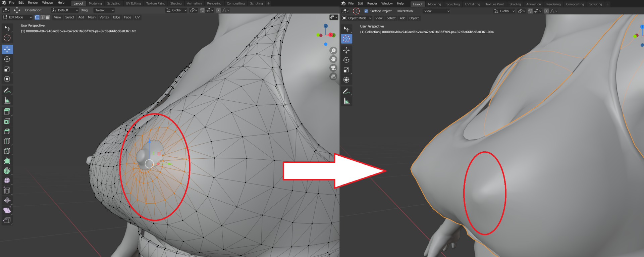The height and width of the screenshot is (257, 644).
Task: Toggle snapping magnet in left window header
Action: point(202,10)
